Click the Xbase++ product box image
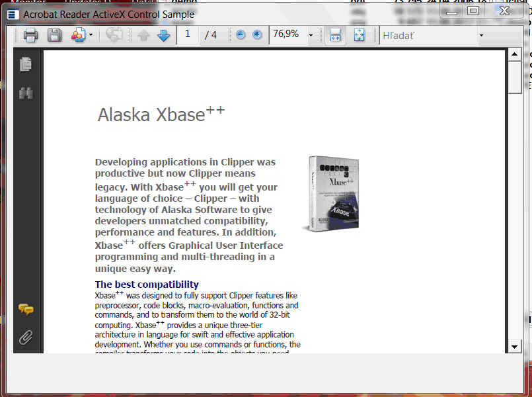Screen dimensions: 532x397 [x=330, y=194]
